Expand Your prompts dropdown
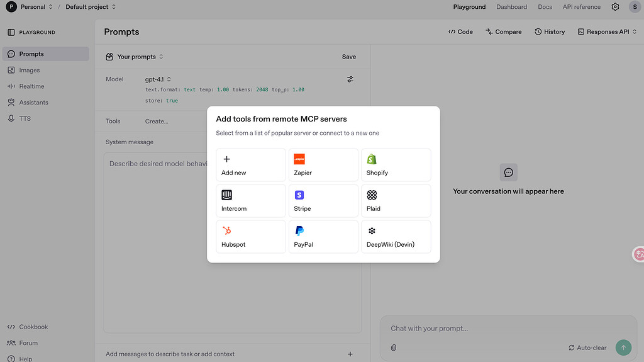Viewport: 644px width, 362px height. point(140,57)
